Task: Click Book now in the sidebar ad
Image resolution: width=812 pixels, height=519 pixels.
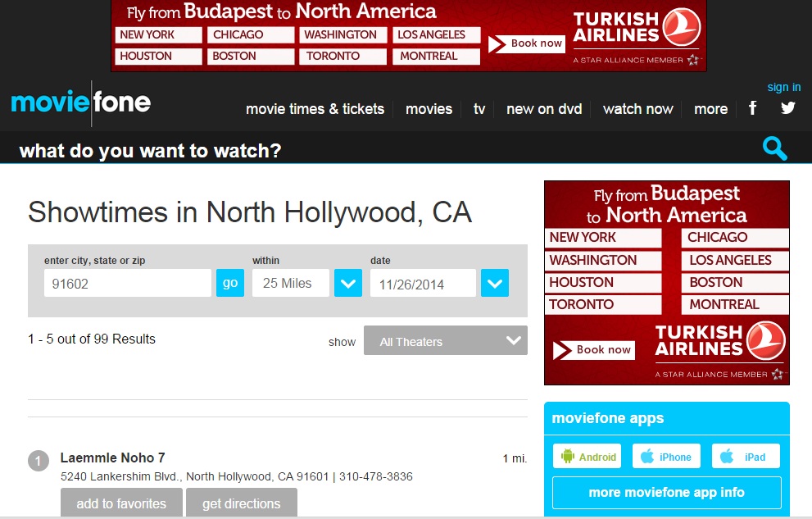Action: coord(593,350)
